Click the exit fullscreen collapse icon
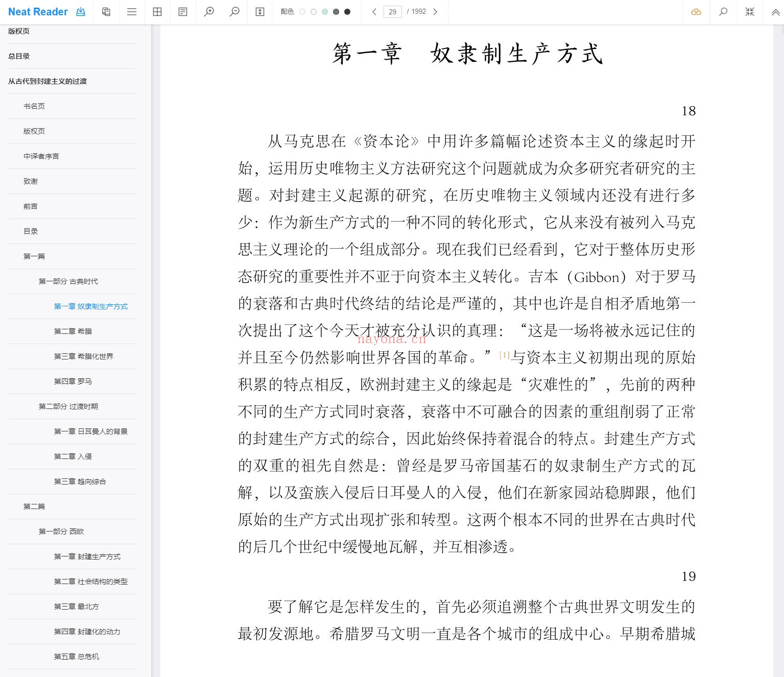This screenshot has width=784, height=677. pos(750,12)
